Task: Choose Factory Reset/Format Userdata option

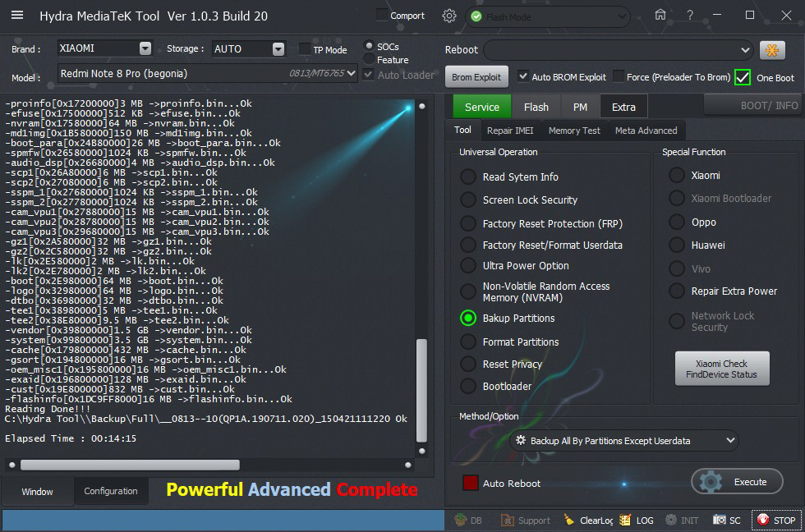Action: point(467,245)
